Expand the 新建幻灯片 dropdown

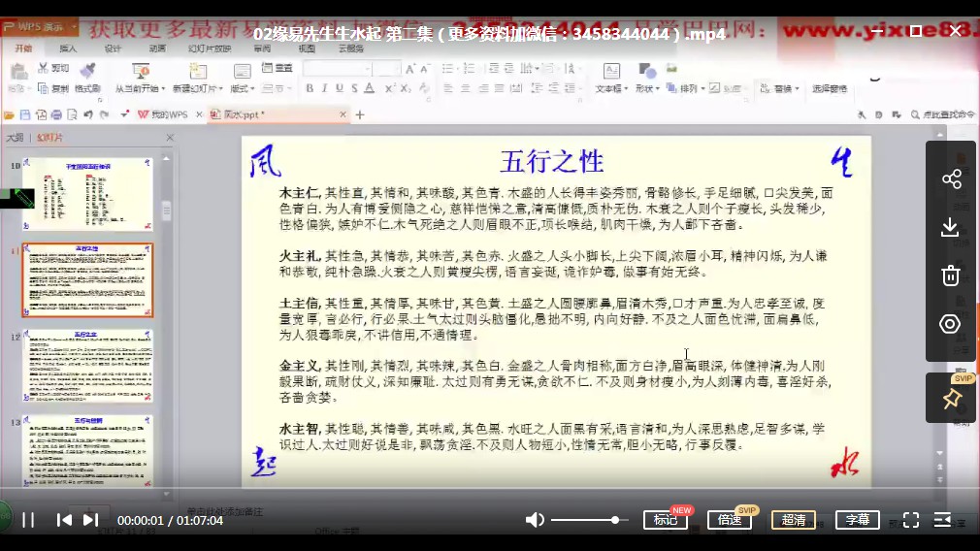point(195,88)
